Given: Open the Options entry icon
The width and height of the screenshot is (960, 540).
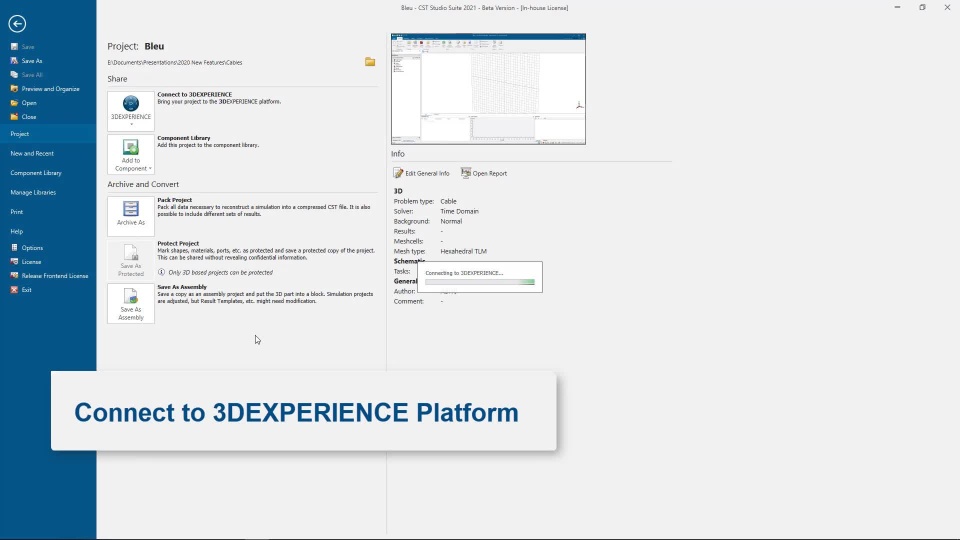Looking at the screenshot, I should (x=14, y=248).
